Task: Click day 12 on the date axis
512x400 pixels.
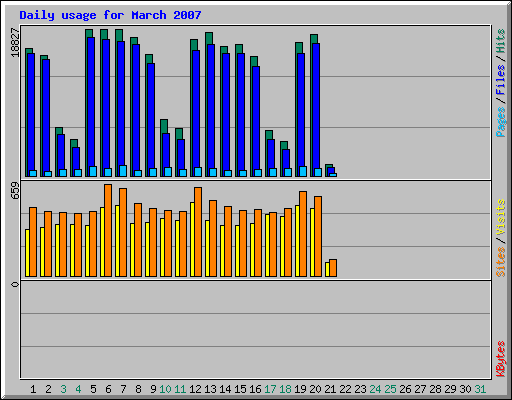Action: 195,389
